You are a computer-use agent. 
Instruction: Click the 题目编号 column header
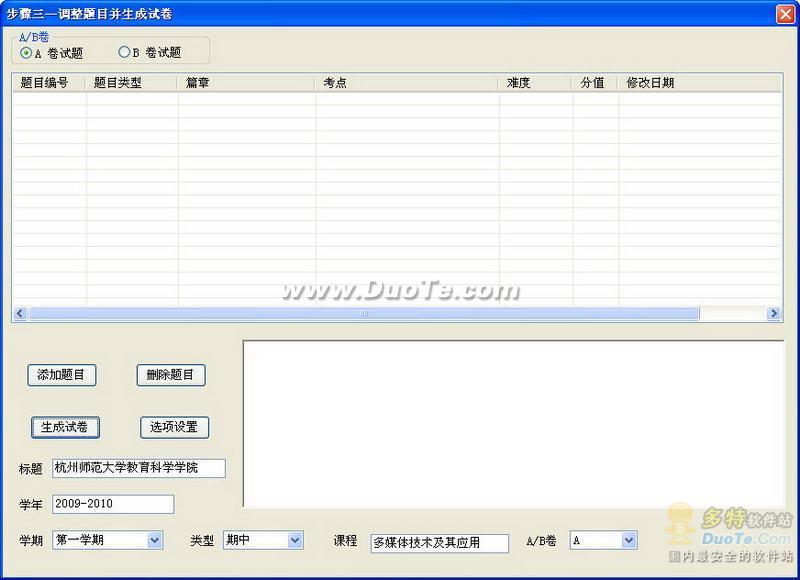[x=49, y=83]
